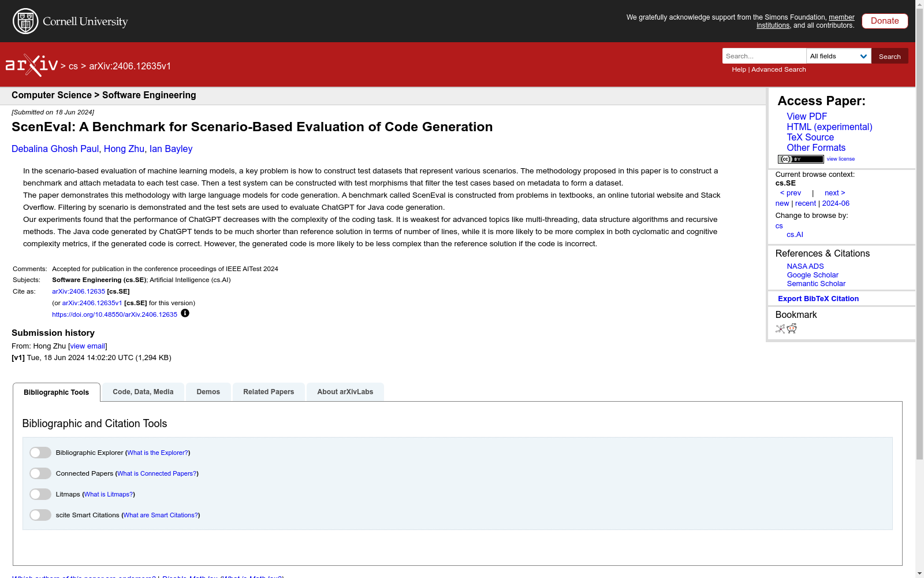Click the Cornell University logo
Viewport: 924px width, 578px height.
click(x=70, y=21)
